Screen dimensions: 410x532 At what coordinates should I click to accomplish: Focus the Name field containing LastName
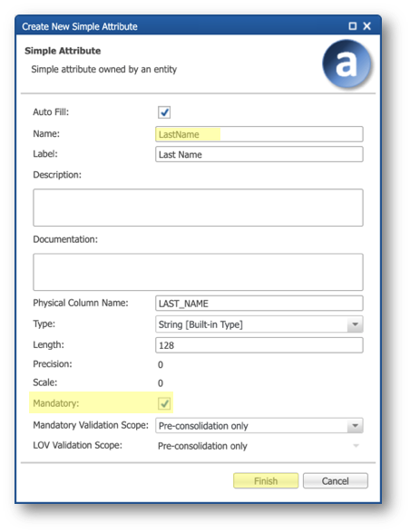click(x=259, y=134)
